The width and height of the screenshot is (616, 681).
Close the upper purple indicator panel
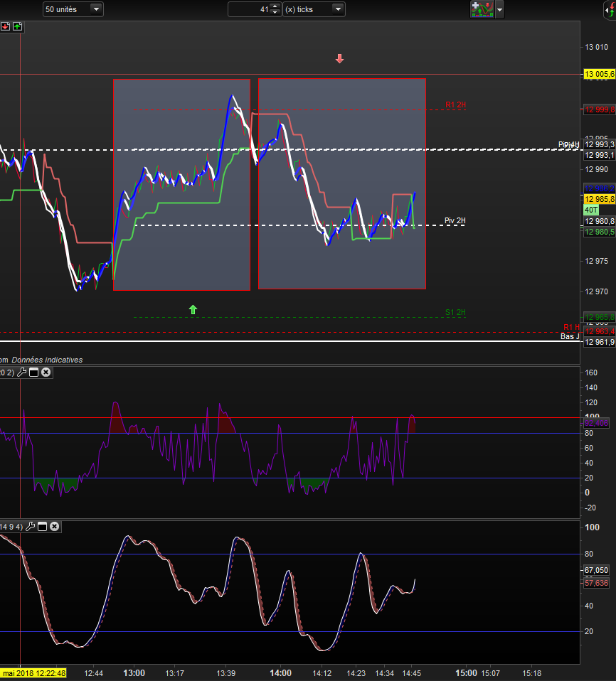46,372
